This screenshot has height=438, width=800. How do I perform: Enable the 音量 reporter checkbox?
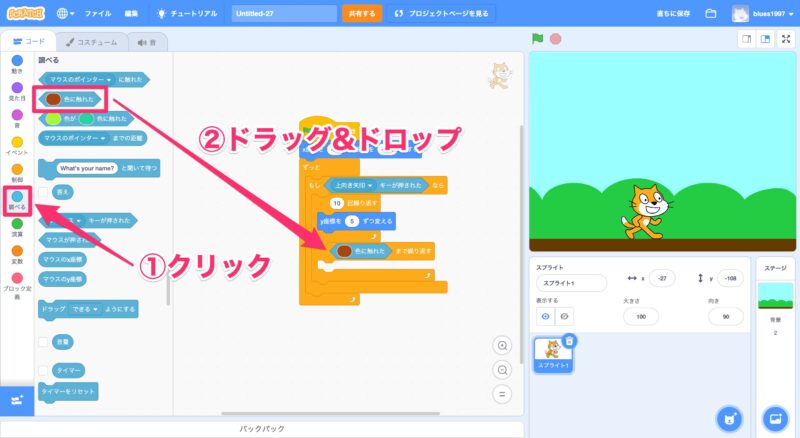[x=43, y=342]
